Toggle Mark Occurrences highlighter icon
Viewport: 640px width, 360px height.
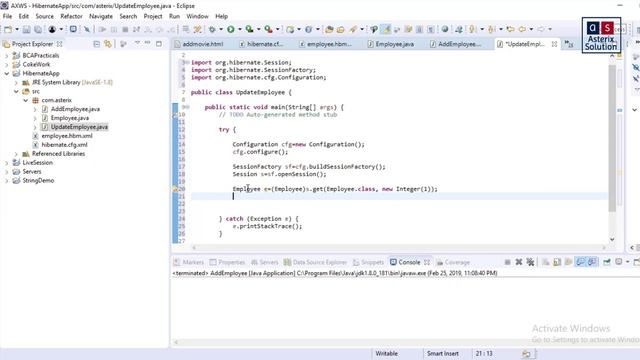386,29
